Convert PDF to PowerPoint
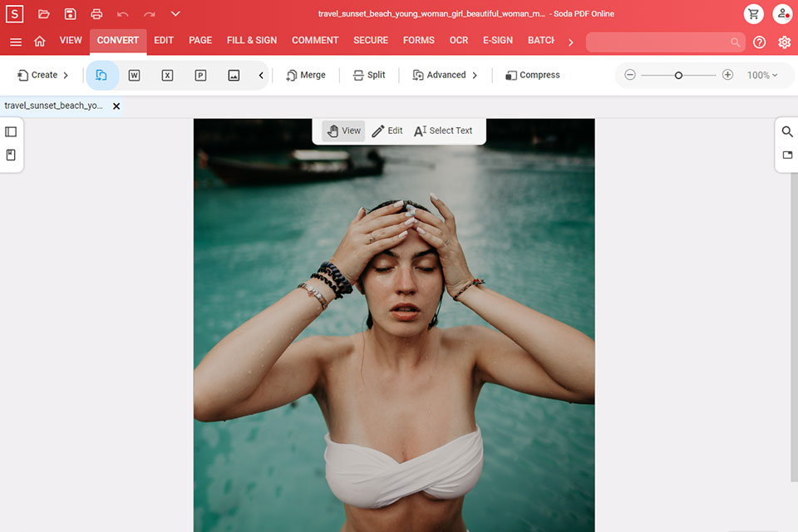798x532 pixels. 200,76
